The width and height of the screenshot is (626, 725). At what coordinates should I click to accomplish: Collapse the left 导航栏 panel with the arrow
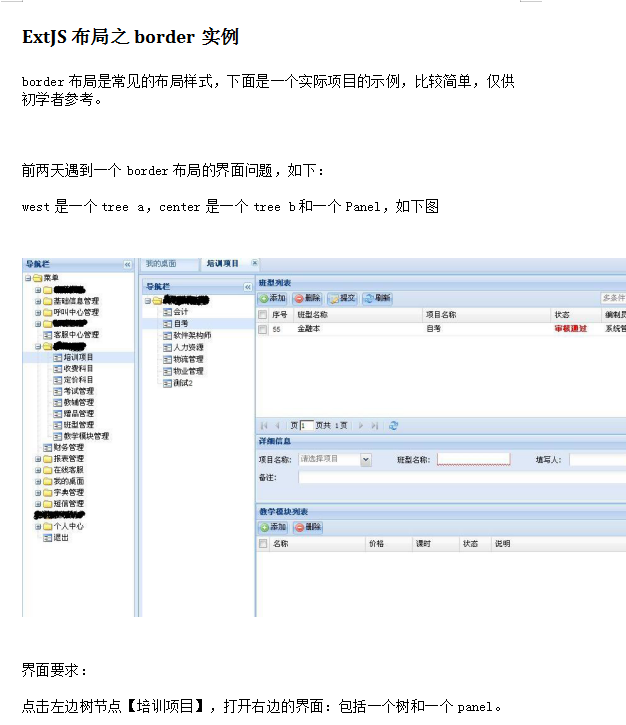(x=127, y=264)
